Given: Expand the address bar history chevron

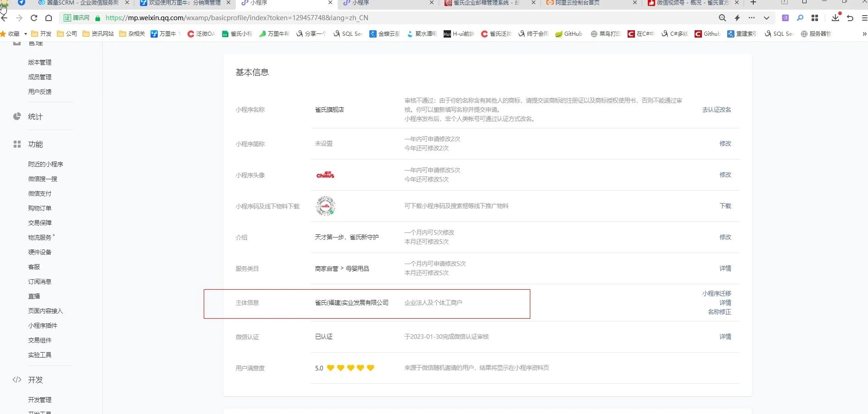Looking at the screenshot, I should click(x=766, y=18).
